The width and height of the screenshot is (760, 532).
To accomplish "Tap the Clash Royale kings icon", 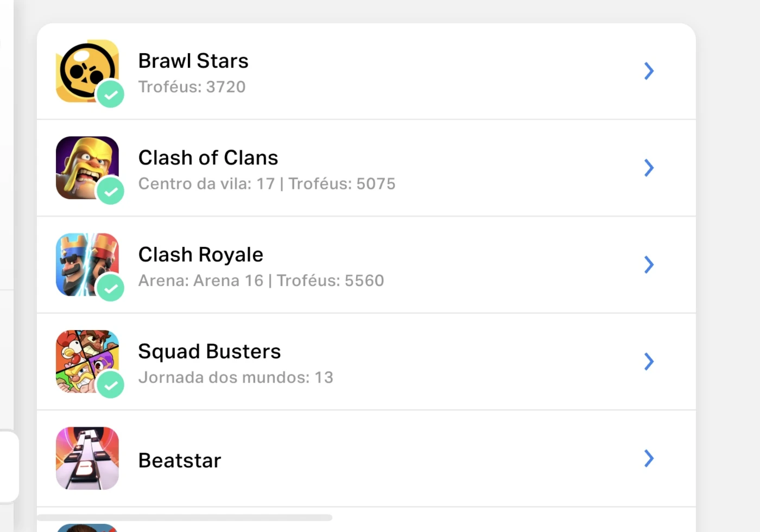I will click(x=87, y=264).
